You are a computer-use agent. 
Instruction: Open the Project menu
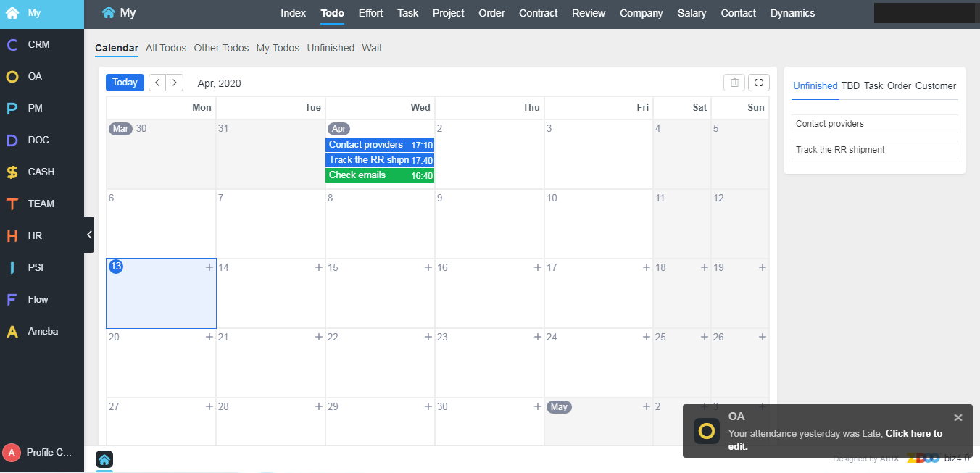click(449, 13)
